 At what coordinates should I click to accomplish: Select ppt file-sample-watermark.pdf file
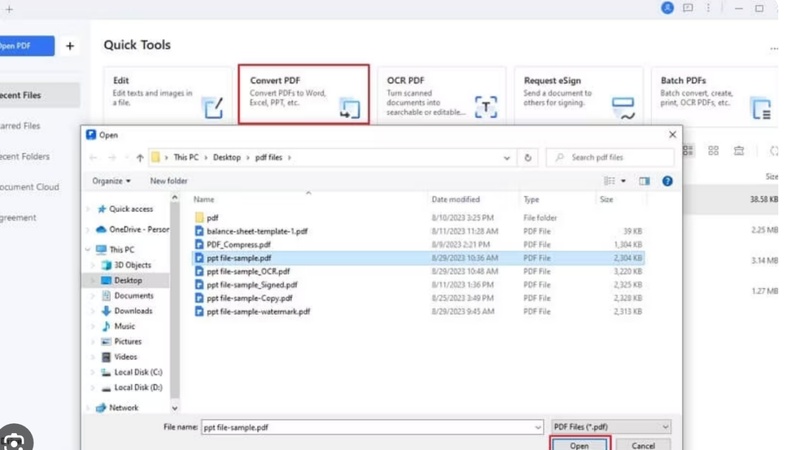(258, 312)
